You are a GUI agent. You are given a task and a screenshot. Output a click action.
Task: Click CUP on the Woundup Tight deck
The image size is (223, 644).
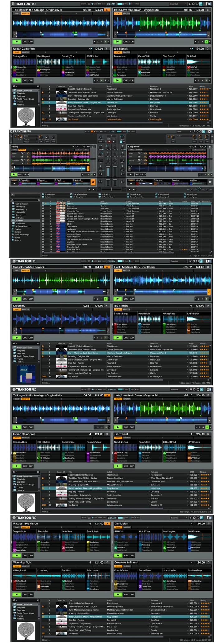pos(31,594)
